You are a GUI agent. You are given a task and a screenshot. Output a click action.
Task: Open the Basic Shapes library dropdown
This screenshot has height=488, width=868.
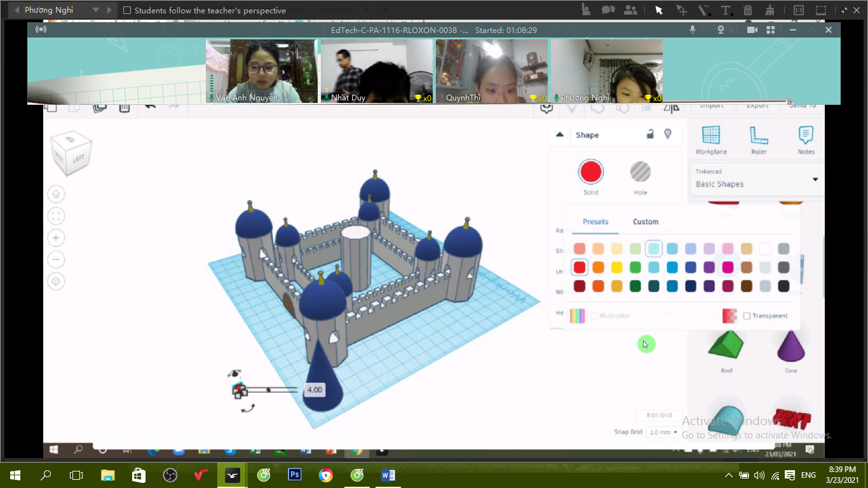point(756,179)
